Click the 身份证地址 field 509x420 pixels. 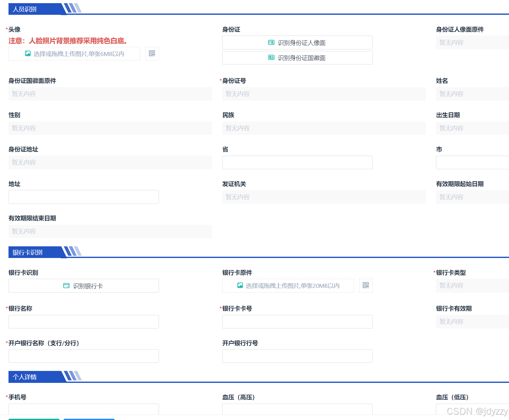(110, 162)
